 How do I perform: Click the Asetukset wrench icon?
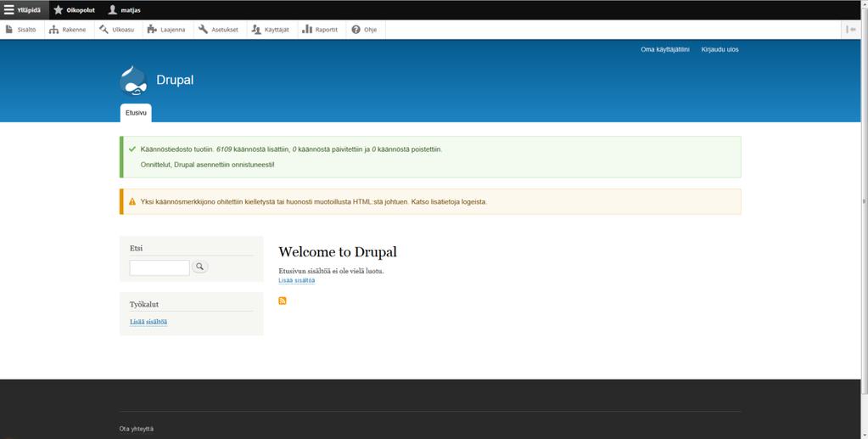203,30
